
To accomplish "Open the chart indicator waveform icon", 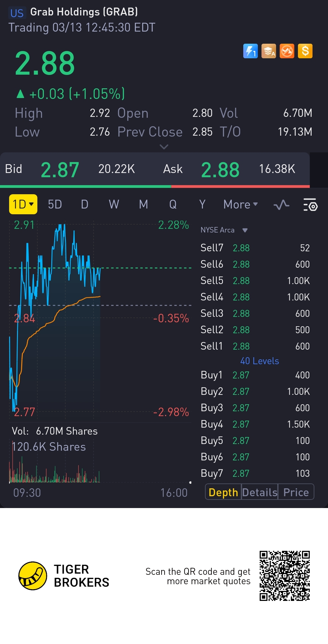I will 281,205.
